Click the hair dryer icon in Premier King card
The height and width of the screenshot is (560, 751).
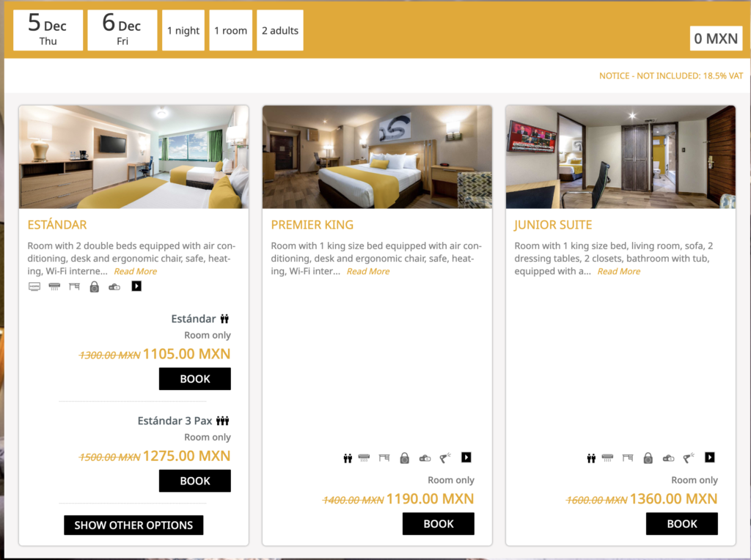[x=445, y=458]
